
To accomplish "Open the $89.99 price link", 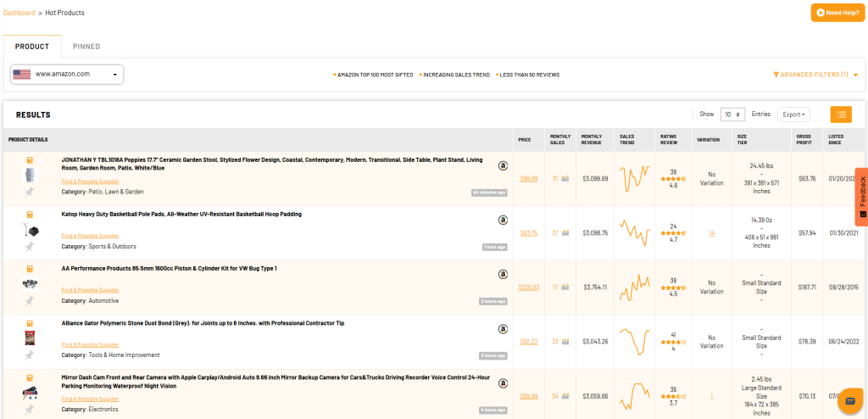I will (x=529, y=396).
